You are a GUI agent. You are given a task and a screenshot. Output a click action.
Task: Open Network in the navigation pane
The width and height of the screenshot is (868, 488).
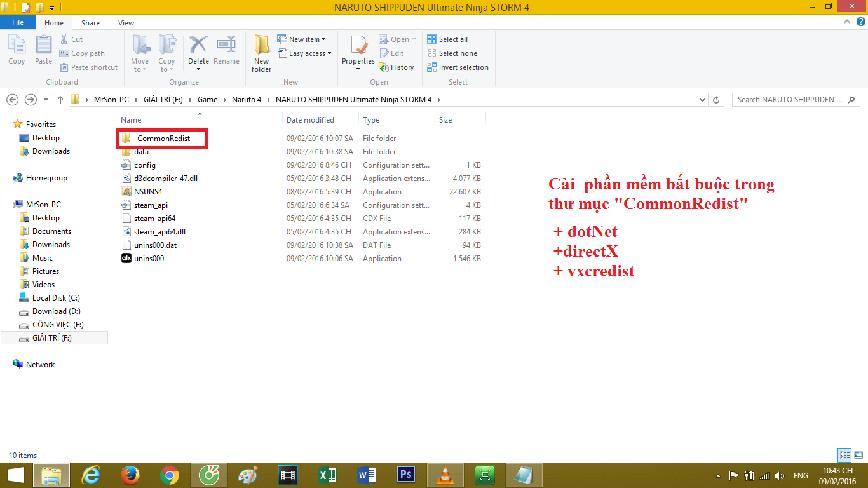click(34, 365)
